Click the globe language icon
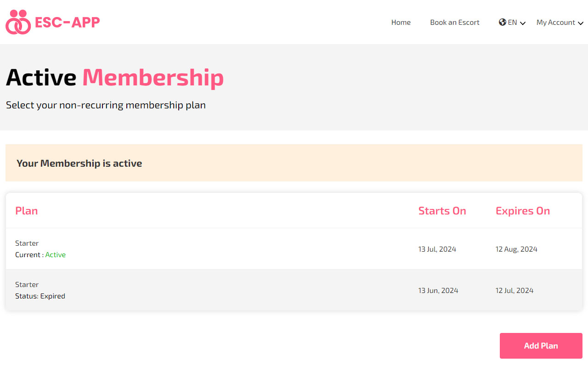Screen dimensions: 588x366 (x=503, y=22)
